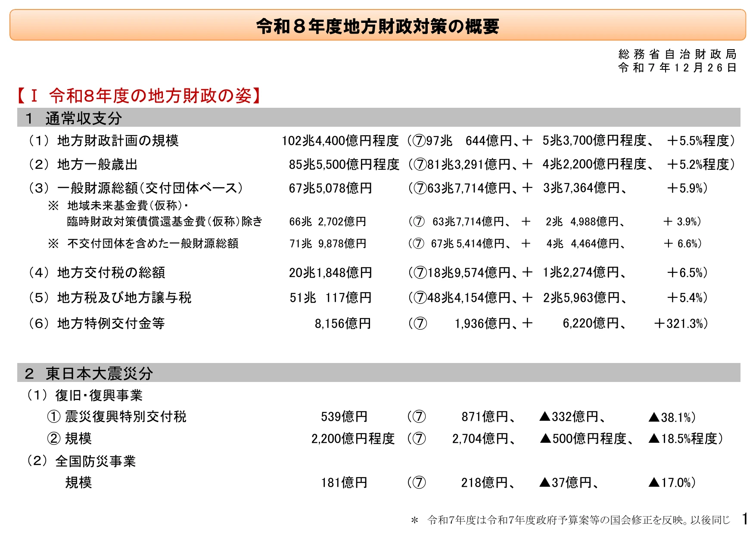Click the value 102兆4,400億円程度
This screenshot has height=535, width=756.
pyautogui.click(x=340, y=141)
